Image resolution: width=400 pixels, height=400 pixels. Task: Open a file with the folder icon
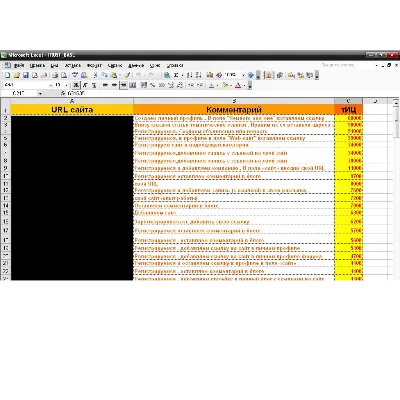(17, 75)
